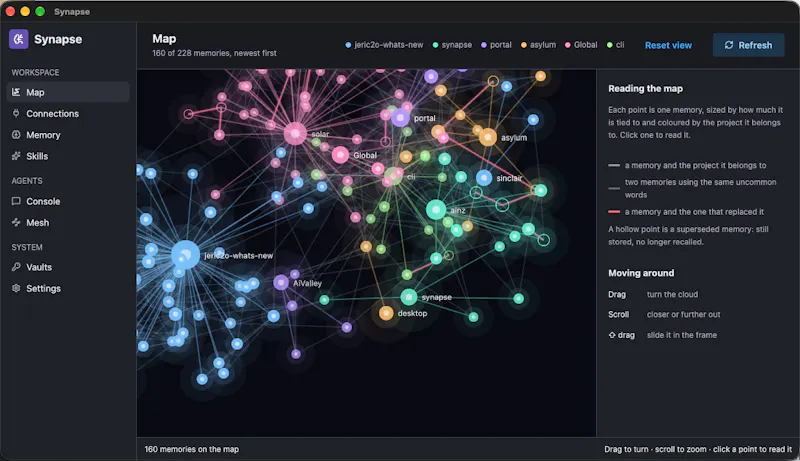800x461 pixels.
Task: Click the Console chat icon
Action: point(16,201)
